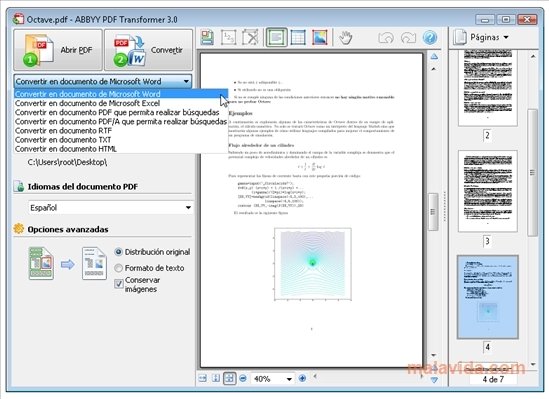Image resolution: width=549 pixels, height=399 pixels.
Task: Click the Idiomas del documento icon
Action: point(19,186)
